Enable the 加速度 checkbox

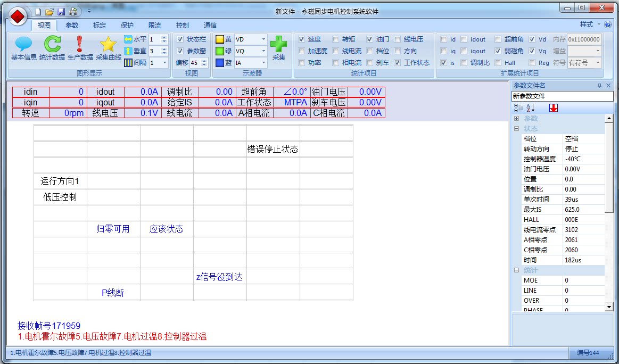click(302, 51)
